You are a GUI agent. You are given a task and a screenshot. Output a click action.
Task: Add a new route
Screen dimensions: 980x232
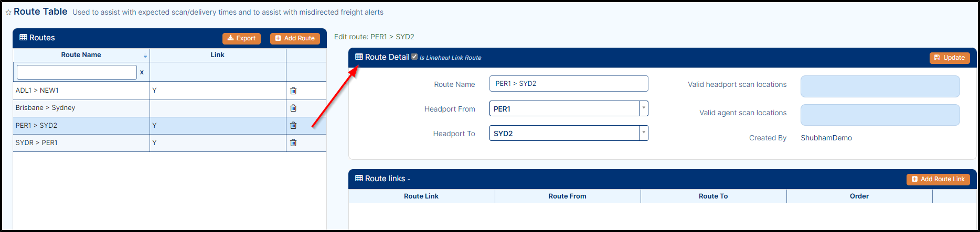[295, 38]
